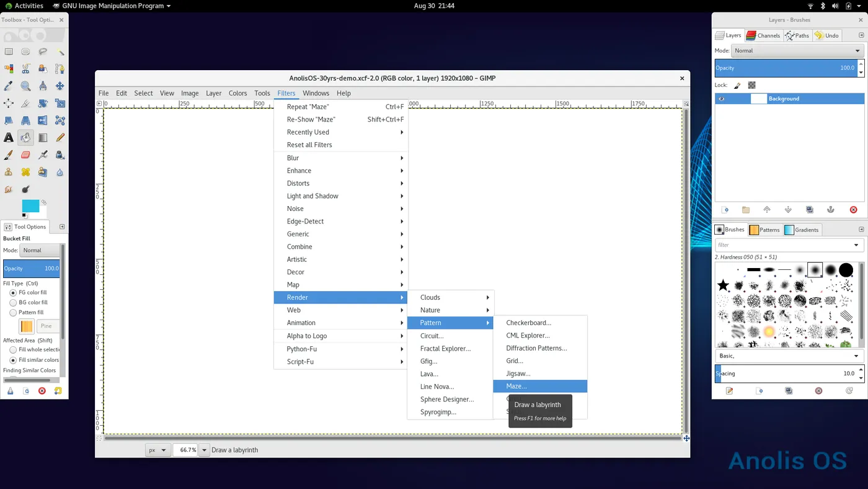Click Activities in the top bar
The image size is (868, 489).
pos(24,6)
